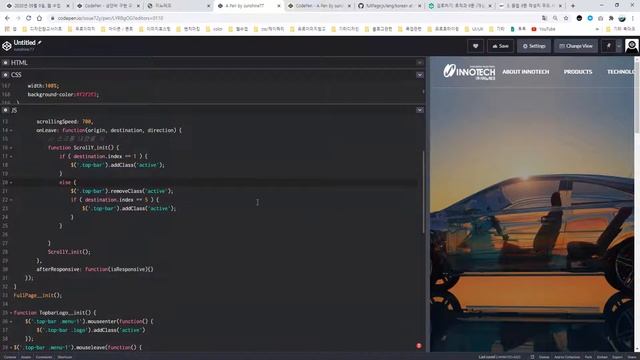This screenshot has height=360, width=640.
Task: Open Comments in footer
Action: tap(44, 357)
